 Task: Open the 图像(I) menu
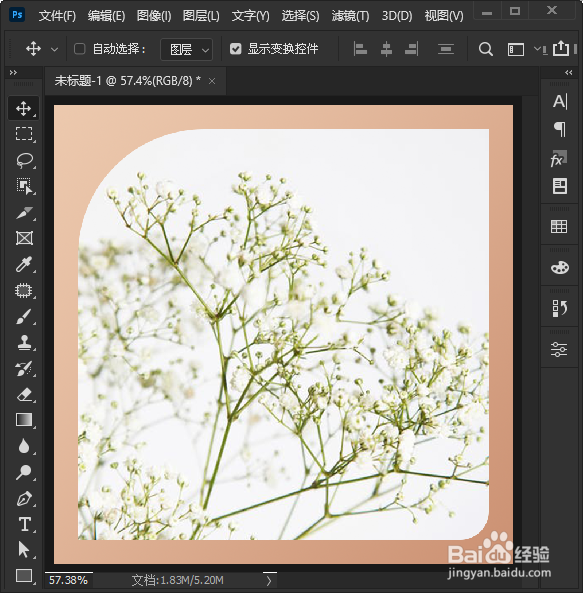coord(154,16)
